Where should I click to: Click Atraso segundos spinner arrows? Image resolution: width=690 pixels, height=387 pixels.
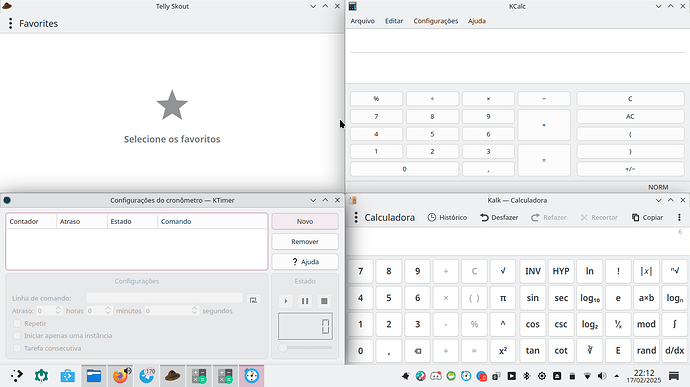click(x=194, y=311)
